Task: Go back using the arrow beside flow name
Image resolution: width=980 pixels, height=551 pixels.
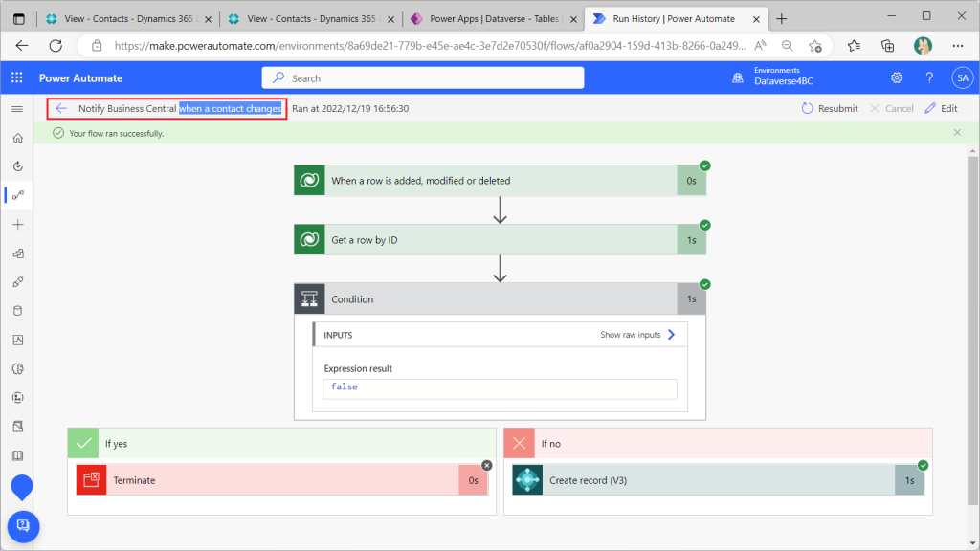Action: click(x=60, y=108)
